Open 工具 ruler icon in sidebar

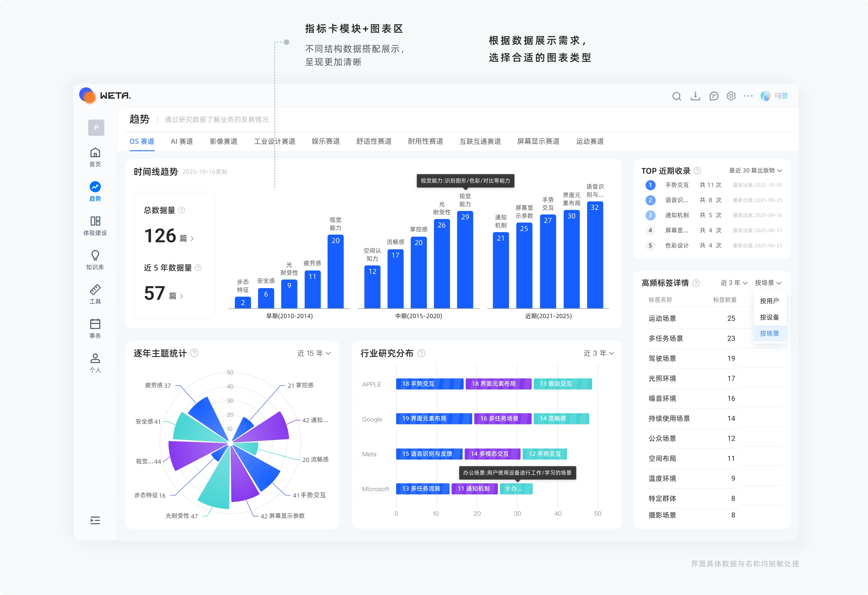tap(95, 290)
